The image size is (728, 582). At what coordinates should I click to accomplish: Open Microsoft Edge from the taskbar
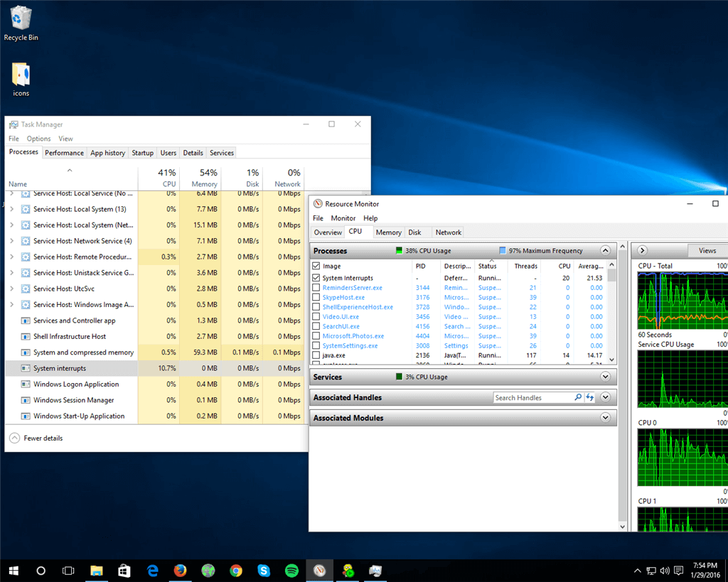(152, 570)
